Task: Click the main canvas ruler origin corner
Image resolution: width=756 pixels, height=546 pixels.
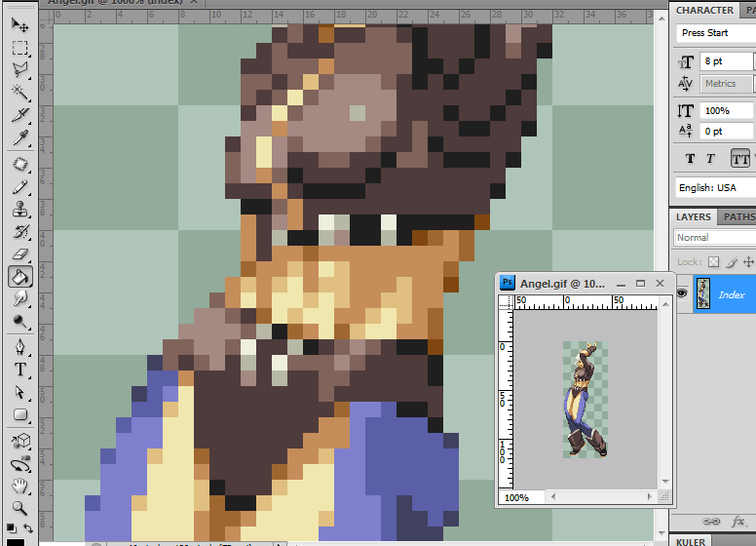Action: click(46, 18)
